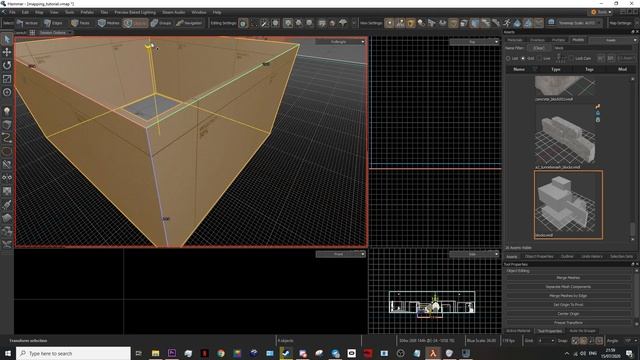Switch selection mode to Groups

[x=161, y=23]
